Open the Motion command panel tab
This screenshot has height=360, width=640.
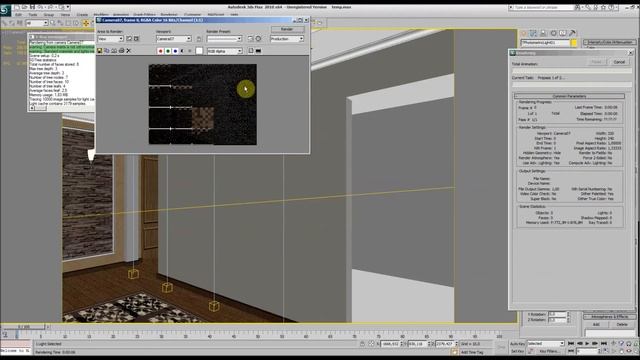553,33
